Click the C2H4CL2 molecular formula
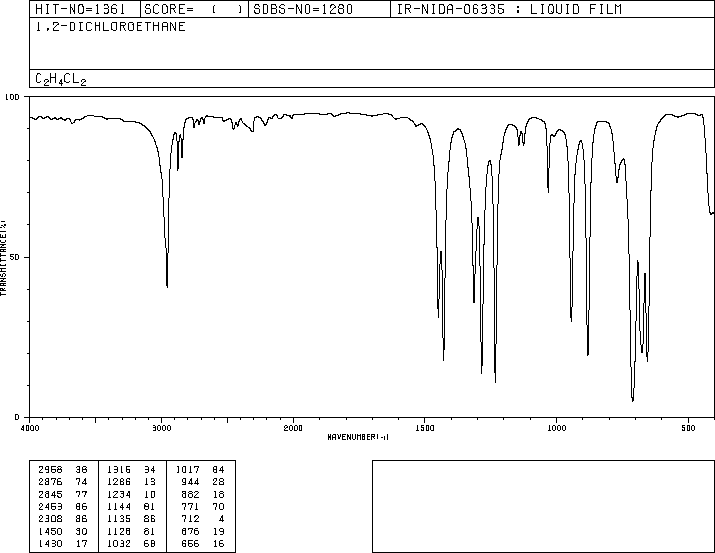 point(61,79)
